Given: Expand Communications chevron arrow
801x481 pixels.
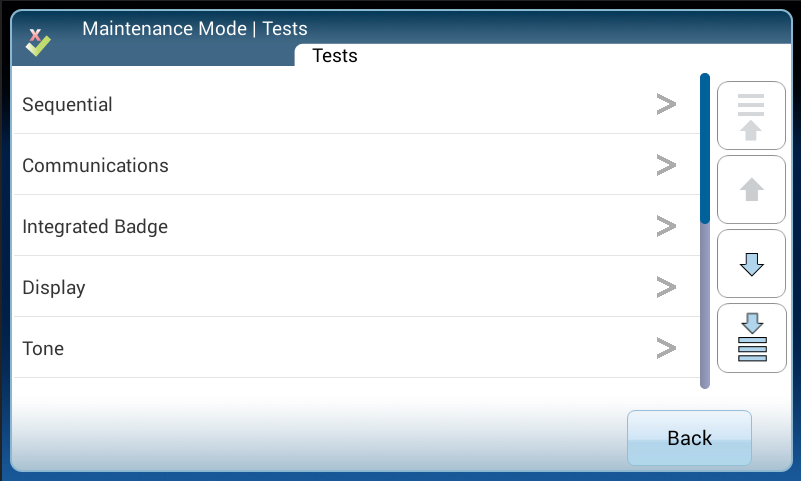Looking at the screenshot, I should 666,165.
